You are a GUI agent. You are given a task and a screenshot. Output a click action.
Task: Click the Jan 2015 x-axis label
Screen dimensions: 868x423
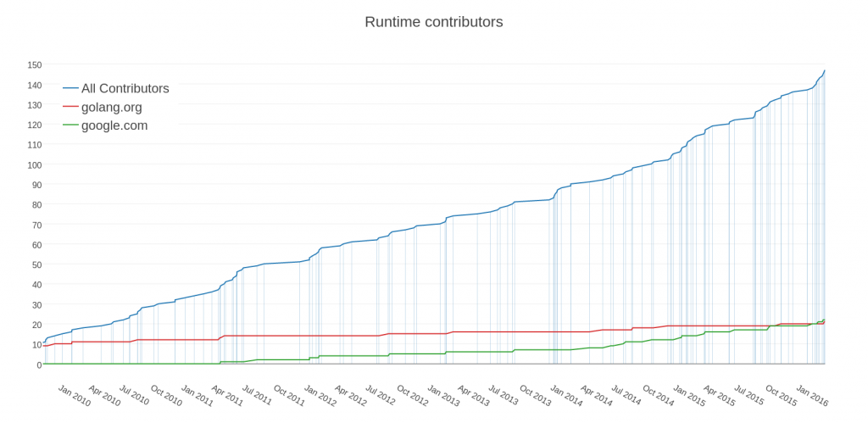(689, 396)
